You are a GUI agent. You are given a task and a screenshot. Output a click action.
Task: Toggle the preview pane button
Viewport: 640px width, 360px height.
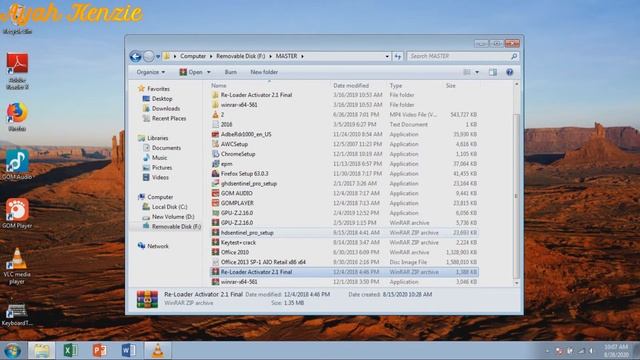point(493,72)
